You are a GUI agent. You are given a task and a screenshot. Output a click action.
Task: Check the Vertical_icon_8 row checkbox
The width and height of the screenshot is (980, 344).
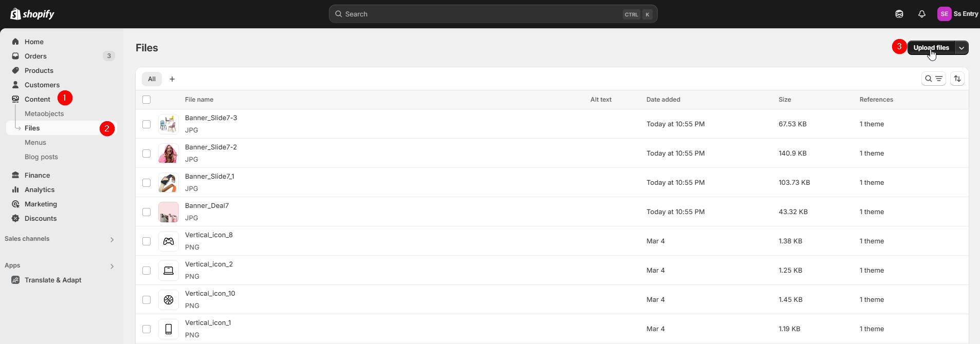(147, 241)
